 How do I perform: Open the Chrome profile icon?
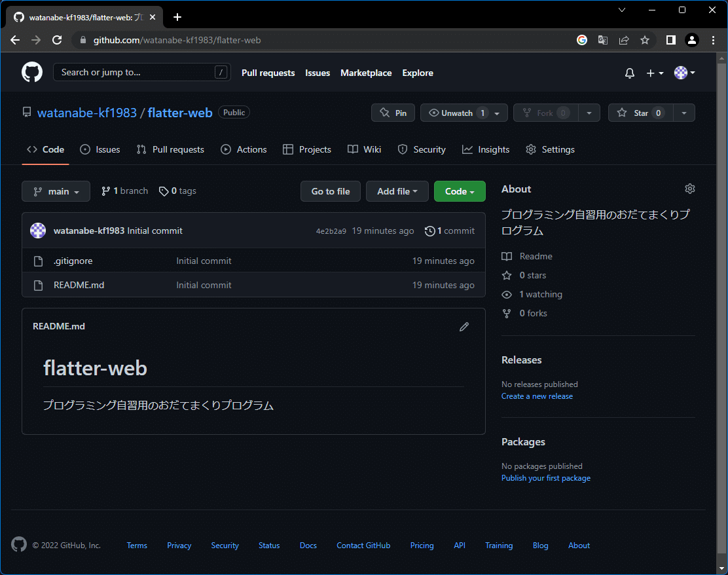pos(692,40)
